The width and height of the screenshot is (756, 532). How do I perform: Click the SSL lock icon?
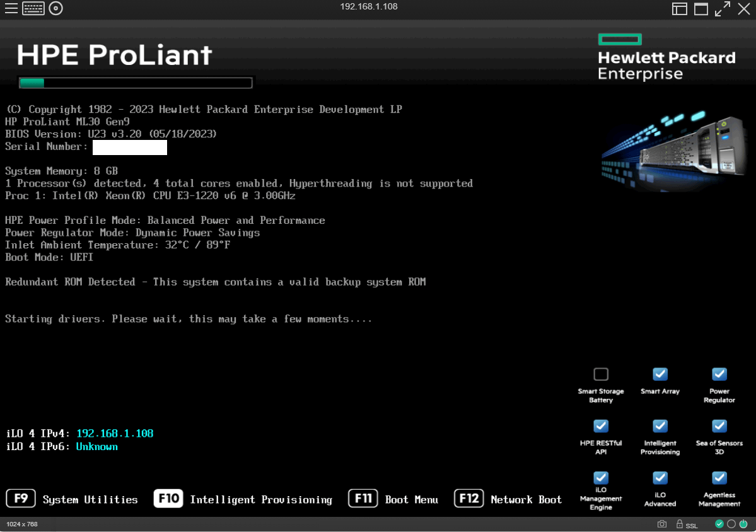(x=679, y=524)
